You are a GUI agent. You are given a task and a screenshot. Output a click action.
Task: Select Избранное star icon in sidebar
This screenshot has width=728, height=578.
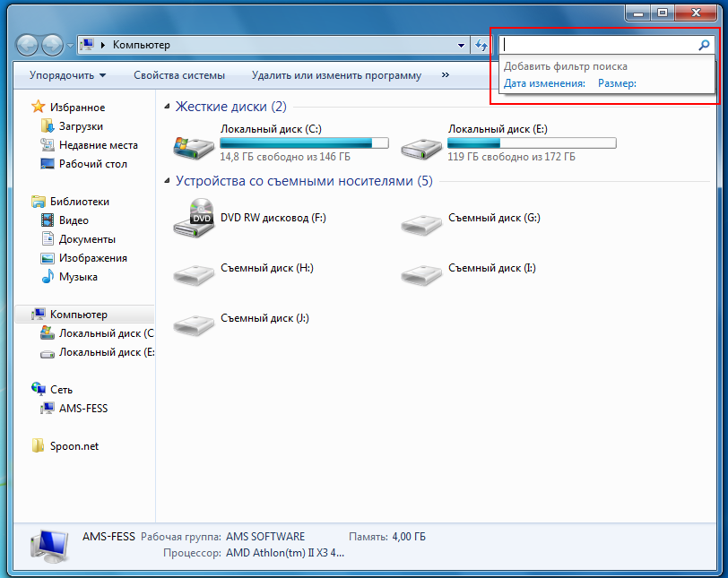tap(38, 107)
